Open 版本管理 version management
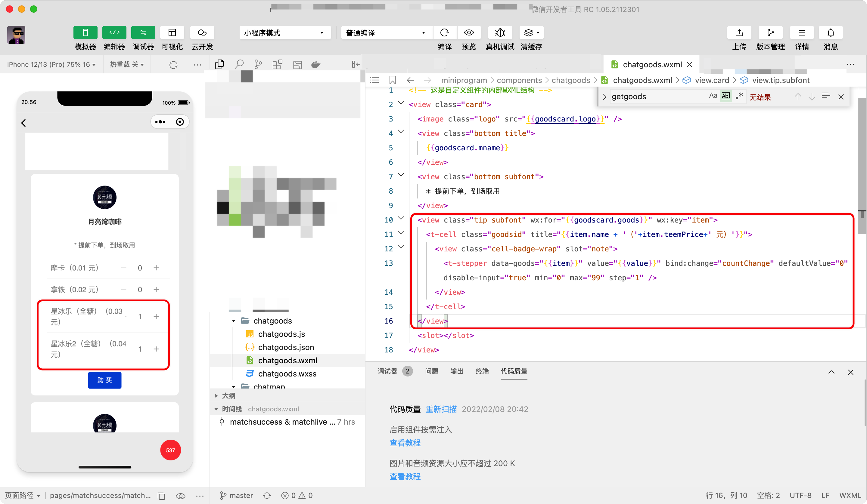This screenshot has height=504, width=867. 770,33
